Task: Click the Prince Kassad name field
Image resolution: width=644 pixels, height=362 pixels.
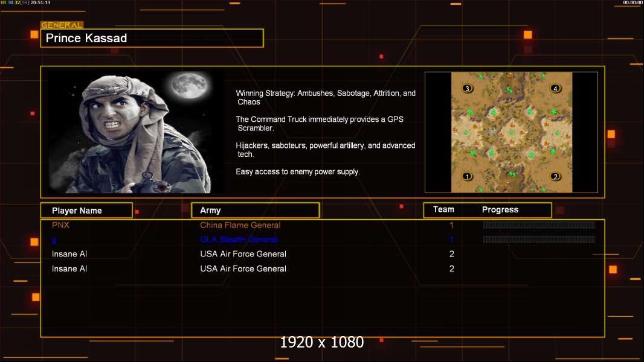Action: click(152, 38)
